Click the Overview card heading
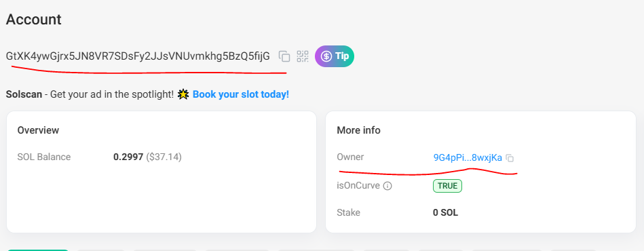The image size is (644, 251). click(x=38, y=130)
